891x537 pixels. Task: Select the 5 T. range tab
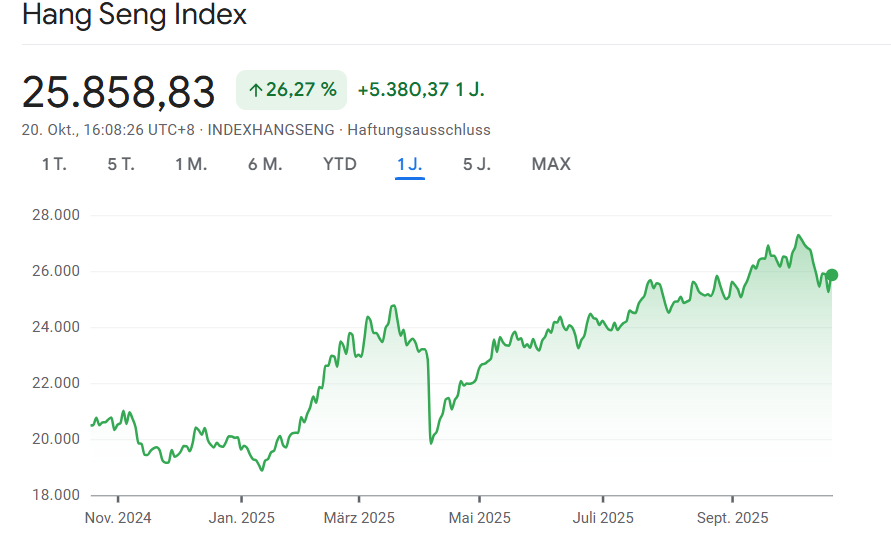[x=121, y=164]
